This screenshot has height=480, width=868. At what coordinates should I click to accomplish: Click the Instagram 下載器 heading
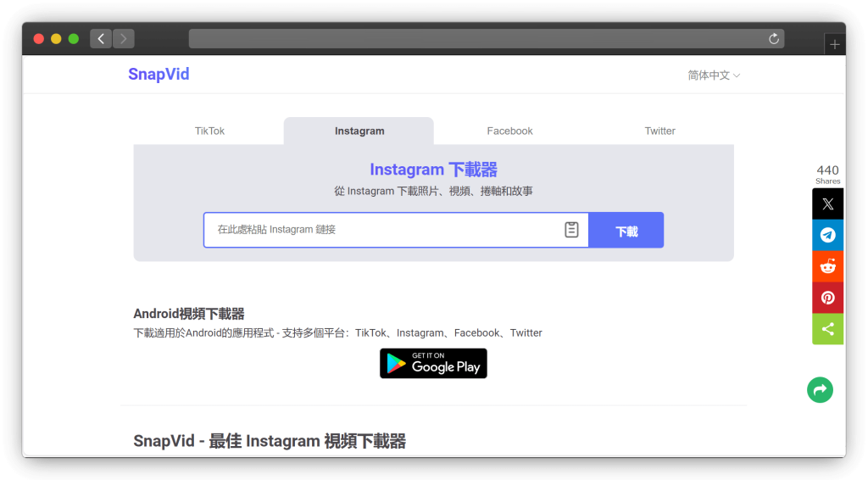433,170
